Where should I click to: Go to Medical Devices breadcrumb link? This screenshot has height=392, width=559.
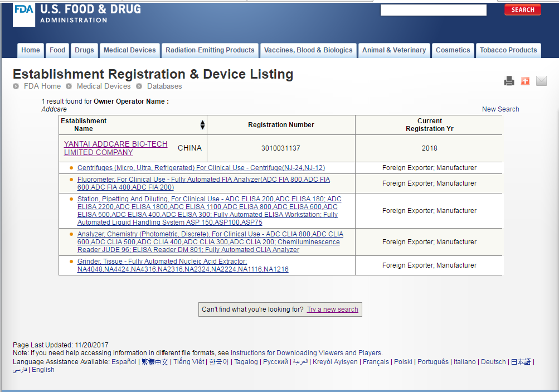(x=104, y=86)
